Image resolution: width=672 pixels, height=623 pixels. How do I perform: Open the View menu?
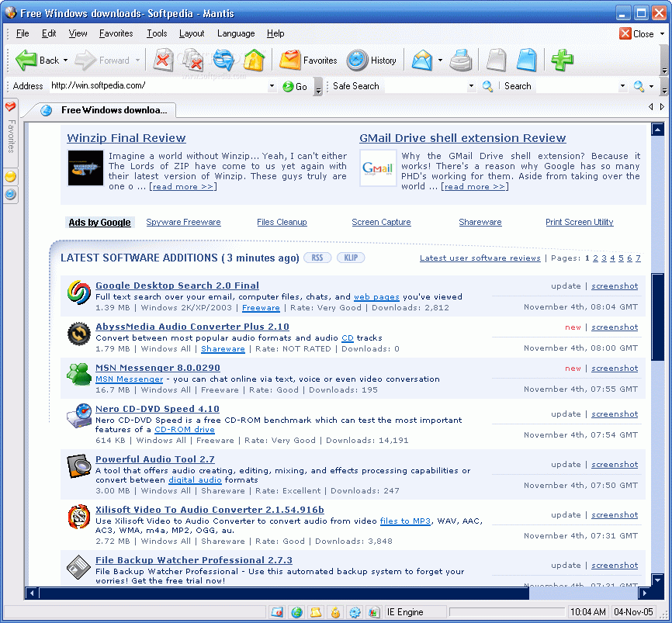[78, 33]
